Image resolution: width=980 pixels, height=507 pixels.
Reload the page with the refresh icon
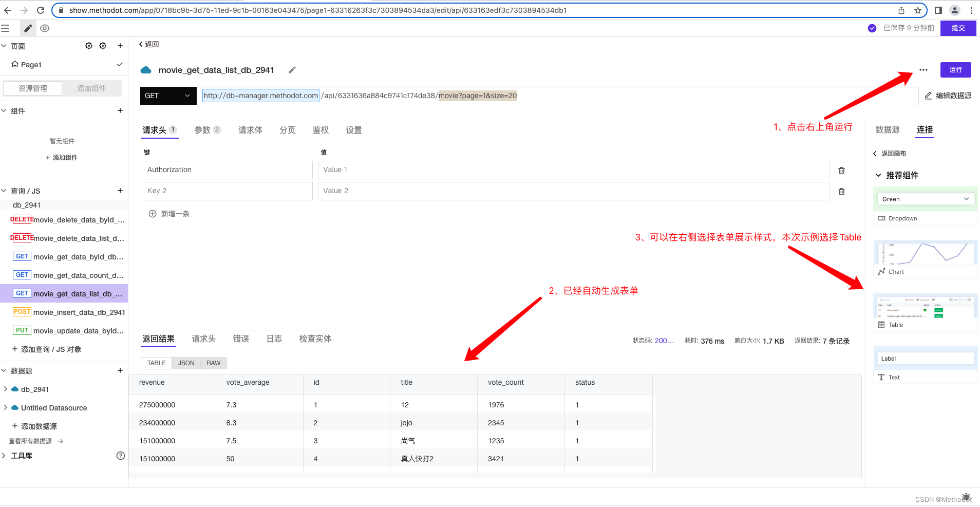(41, 10)
